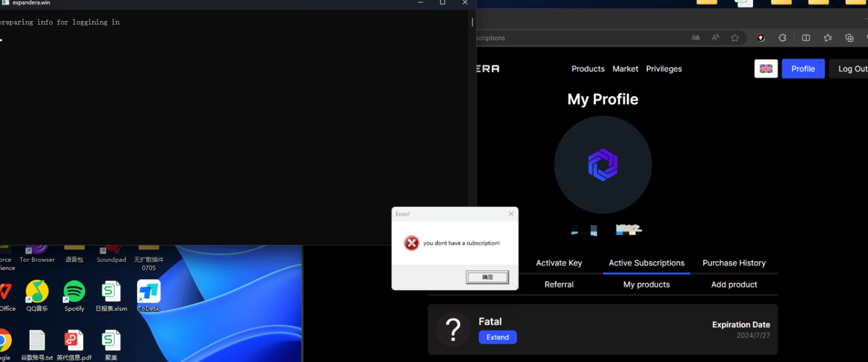Click the translate page icon in address bar
Viewport: 868px width, 362px height.
[695, 38]
